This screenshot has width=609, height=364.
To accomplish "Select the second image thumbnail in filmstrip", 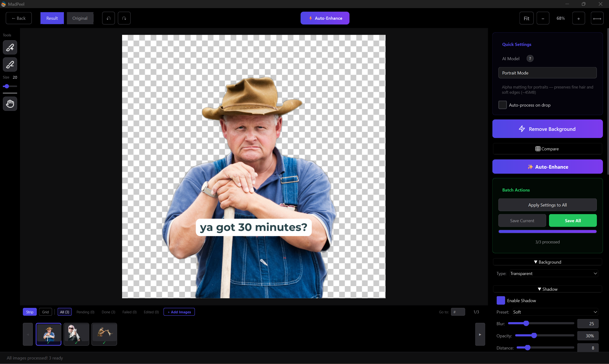I will pos(76,334).
